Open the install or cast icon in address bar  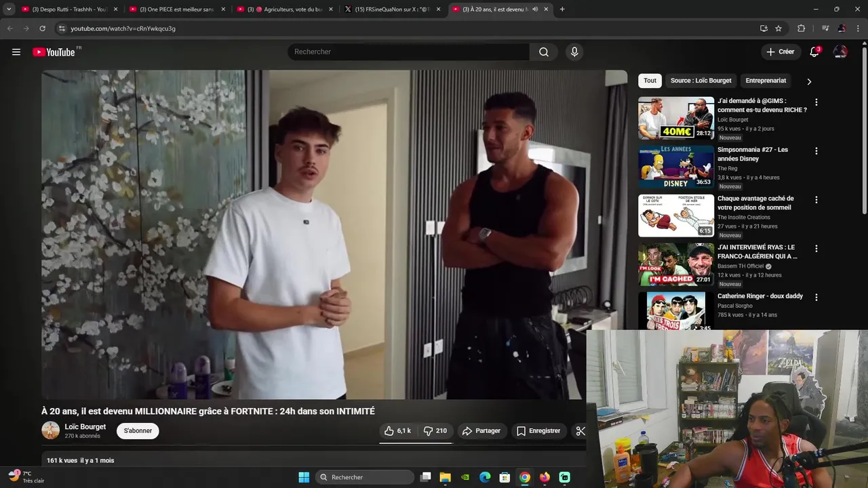[x=764, y=28]
